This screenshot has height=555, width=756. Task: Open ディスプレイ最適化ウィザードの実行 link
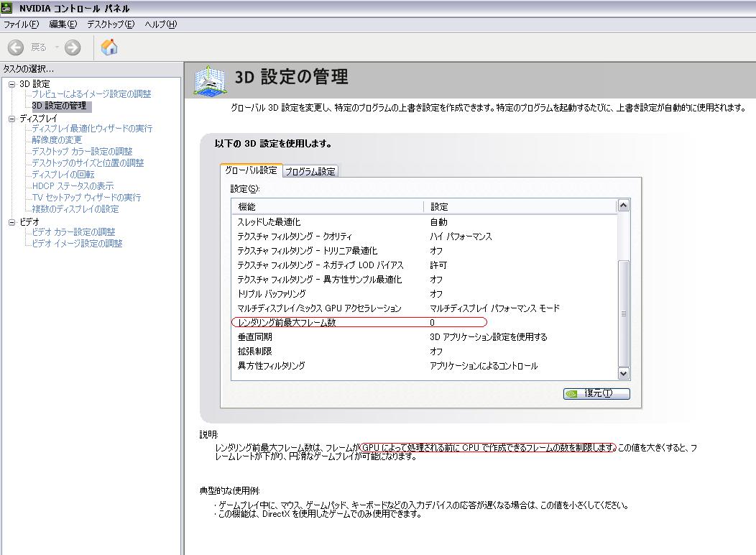pyautogui.click(x=91, y=129)
